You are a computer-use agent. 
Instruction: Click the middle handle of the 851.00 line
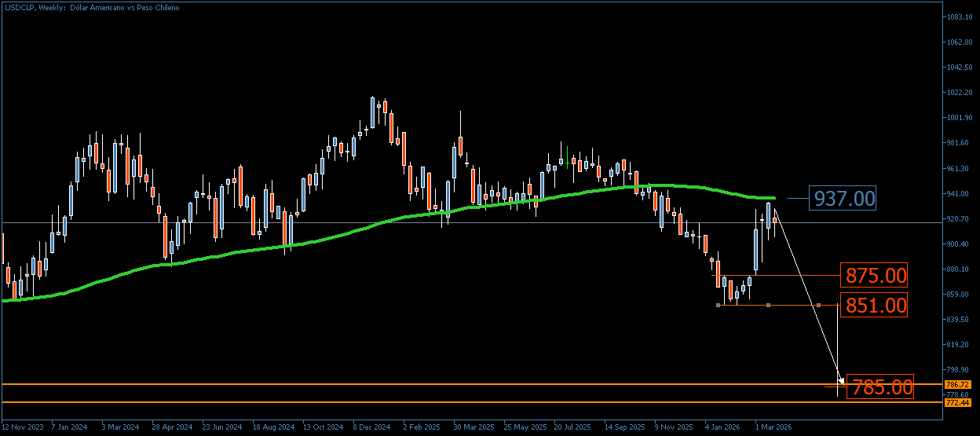(769, 305)
